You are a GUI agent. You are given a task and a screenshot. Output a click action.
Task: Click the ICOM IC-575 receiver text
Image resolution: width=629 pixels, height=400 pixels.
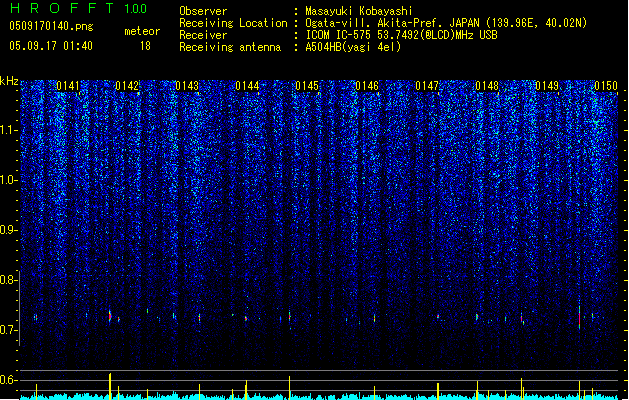point(401,35)
